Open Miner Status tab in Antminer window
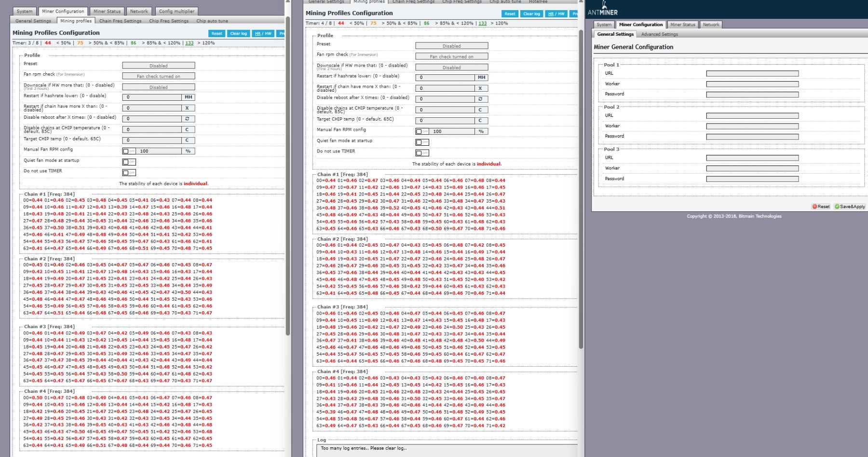This screenshot has height=457, width=868. pyautogui.click(x=683, y=25)
